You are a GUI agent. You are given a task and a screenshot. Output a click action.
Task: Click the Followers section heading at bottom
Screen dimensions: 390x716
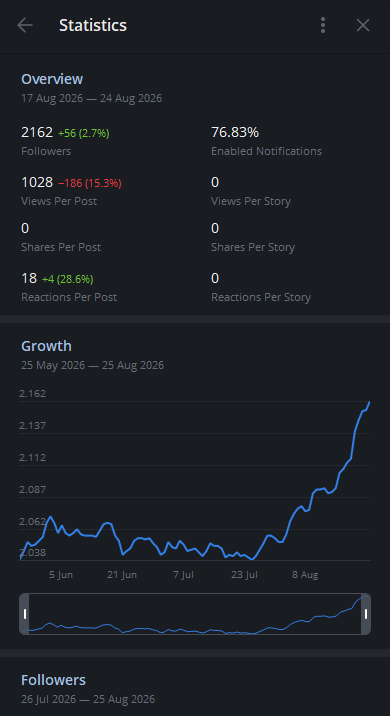[x=53, y=680]
